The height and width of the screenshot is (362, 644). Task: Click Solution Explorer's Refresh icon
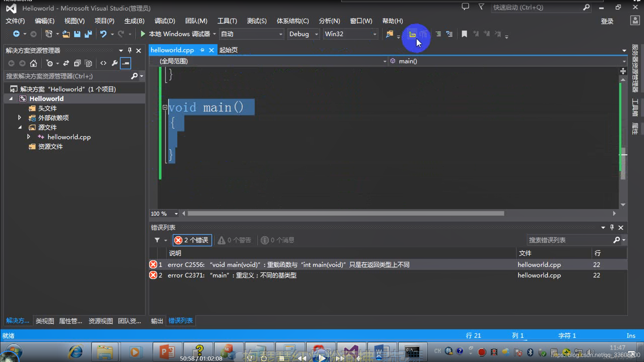pyautogui.click(x=66, y=63)
